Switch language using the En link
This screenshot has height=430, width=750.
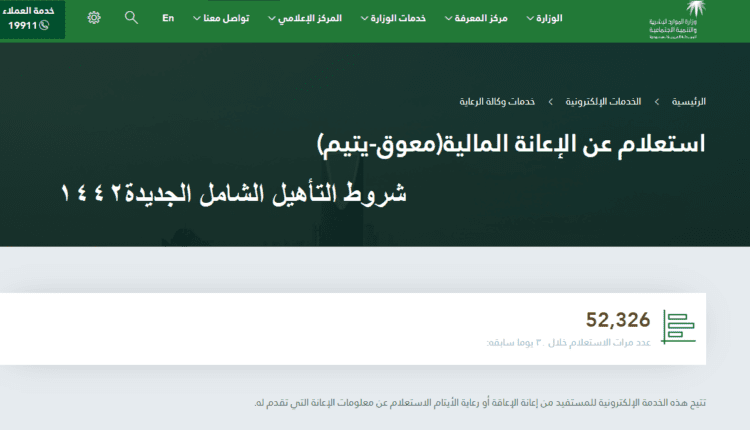(168, 18)
